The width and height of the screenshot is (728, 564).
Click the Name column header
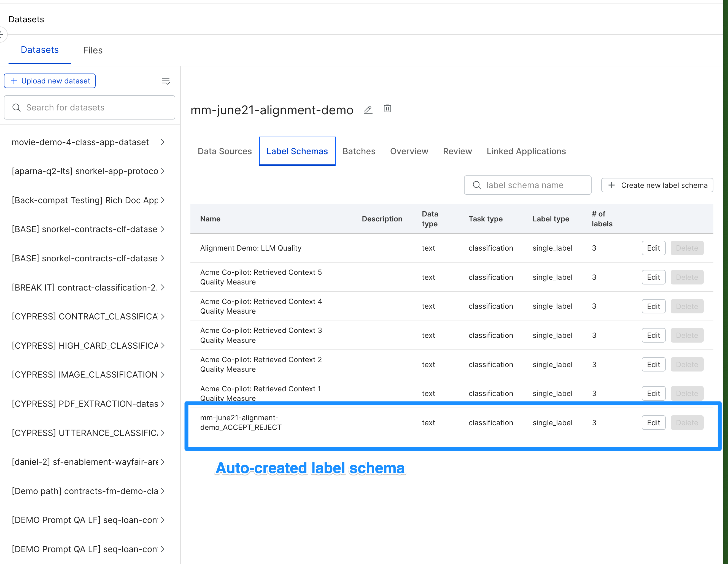pos(210,219)
